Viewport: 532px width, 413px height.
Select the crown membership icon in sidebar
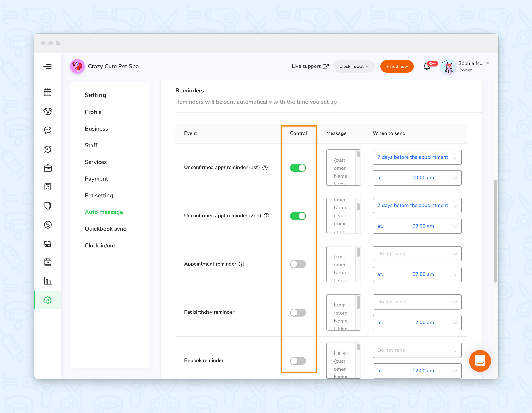tap(48, 243)
